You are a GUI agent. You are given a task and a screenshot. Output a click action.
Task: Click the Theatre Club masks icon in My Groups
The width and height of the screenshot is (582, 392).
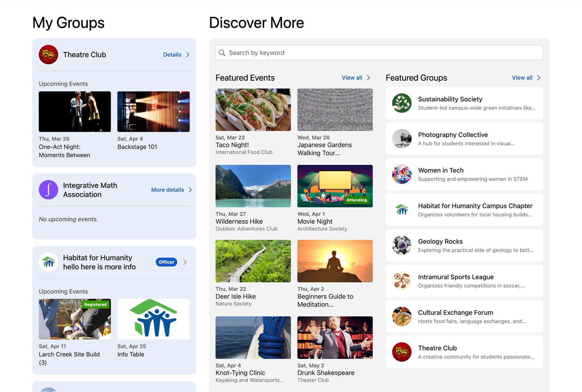tap(48, 55)
